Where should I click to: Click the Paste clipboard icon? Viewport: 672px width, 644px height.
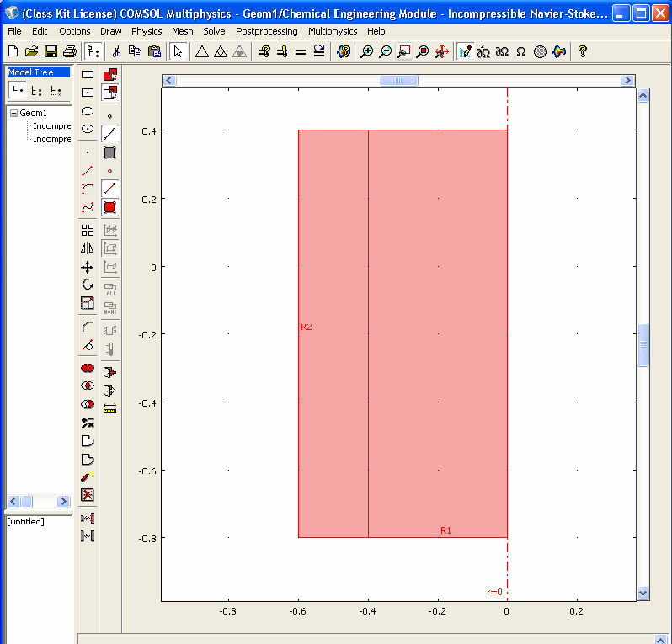point(154,51)
